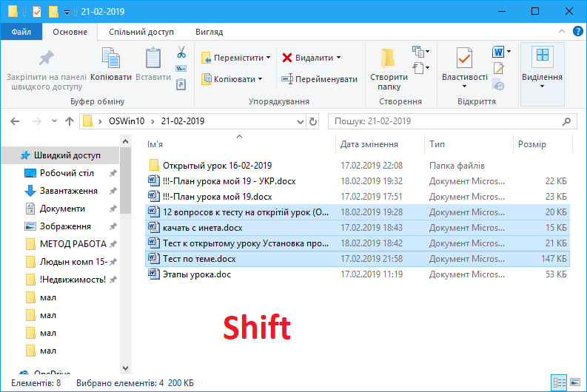This screenshot has height=392, width=587.
Task: Go up one folder level arrow
Action: coord(70,121)
